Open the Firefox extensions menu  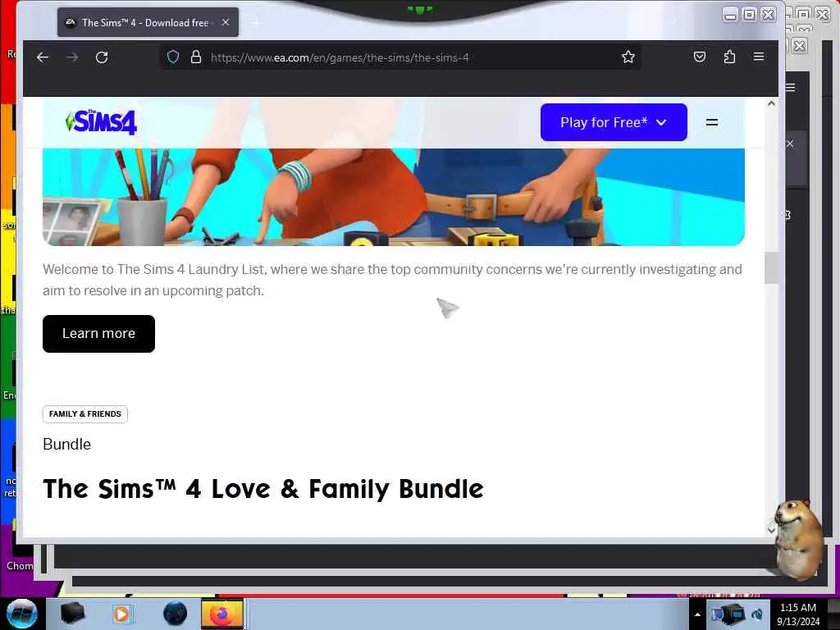pyautogui.click(x=729, y=57)
